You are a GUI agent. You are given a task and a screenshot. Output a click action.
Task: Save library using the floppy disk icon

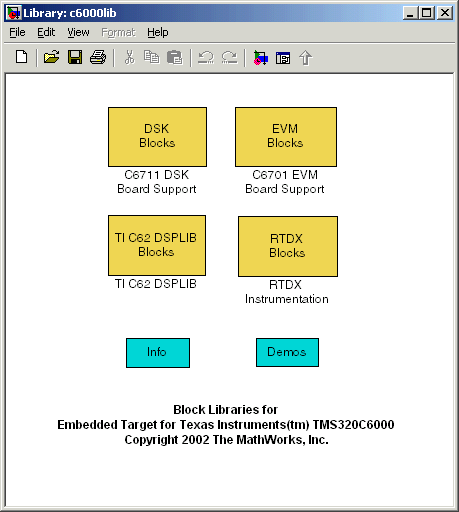75,57
